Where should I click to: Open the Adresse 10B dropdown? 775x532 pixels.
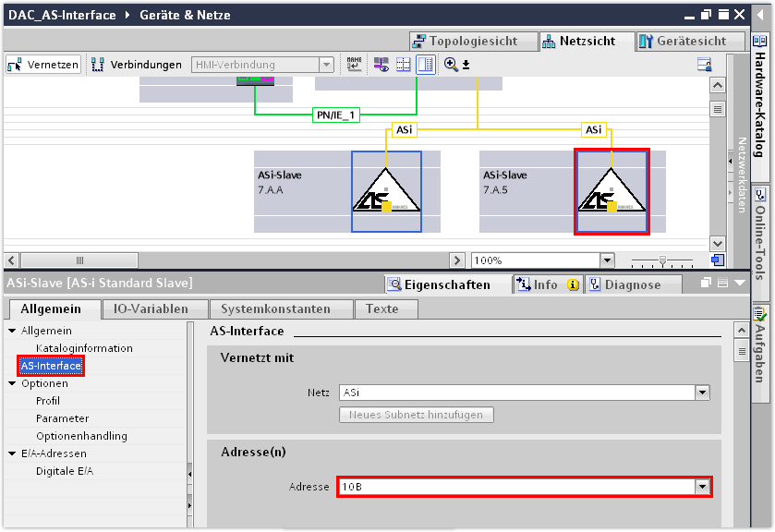click(x=702, y=487)
